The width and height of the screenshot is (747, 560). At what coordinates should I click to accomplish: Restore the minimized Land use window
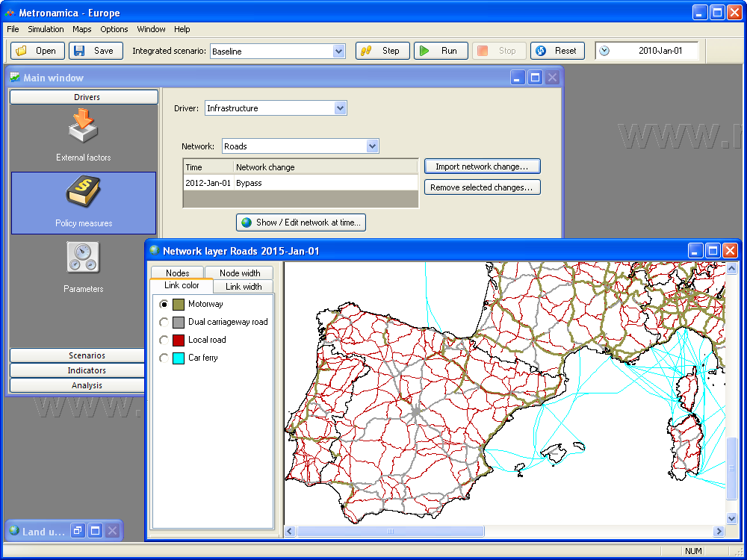(x=78, y=530)
